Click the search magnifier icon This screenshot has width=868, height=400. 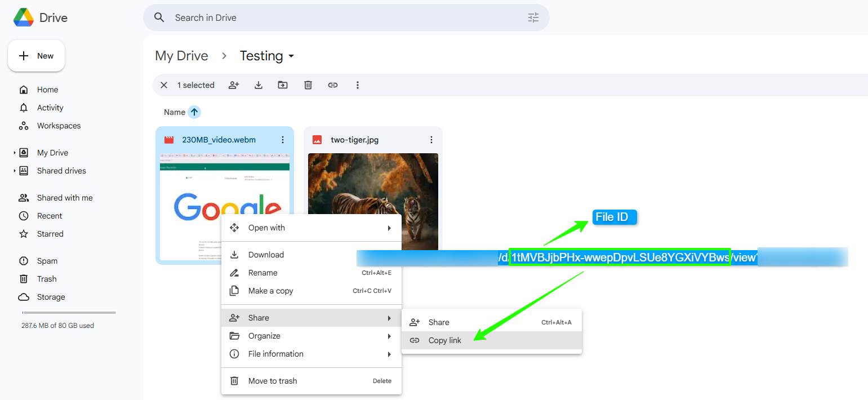click(159, 17)
